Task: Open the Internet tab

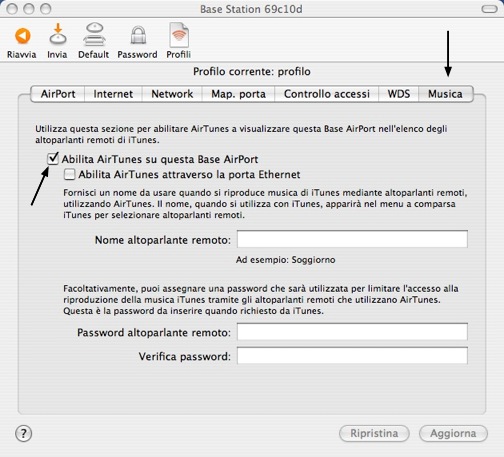Action: 113,94
